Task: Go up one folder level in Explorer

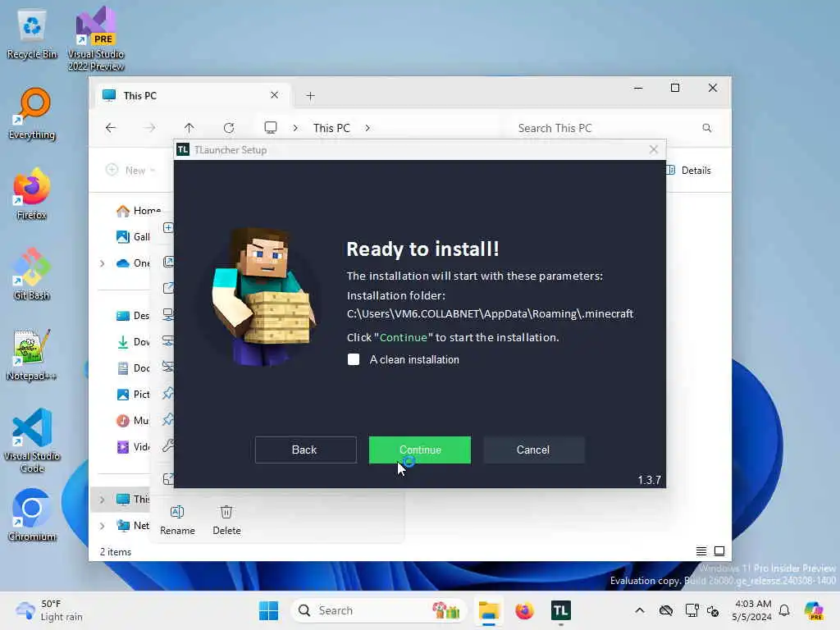Action: (189, 128)
